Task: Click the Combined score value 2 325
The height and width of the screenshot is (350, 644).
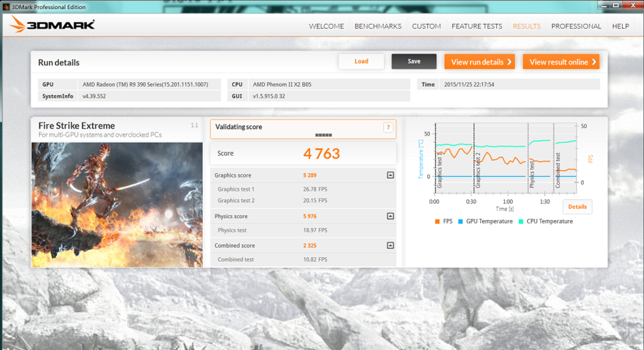Action: tap(310, 245)
